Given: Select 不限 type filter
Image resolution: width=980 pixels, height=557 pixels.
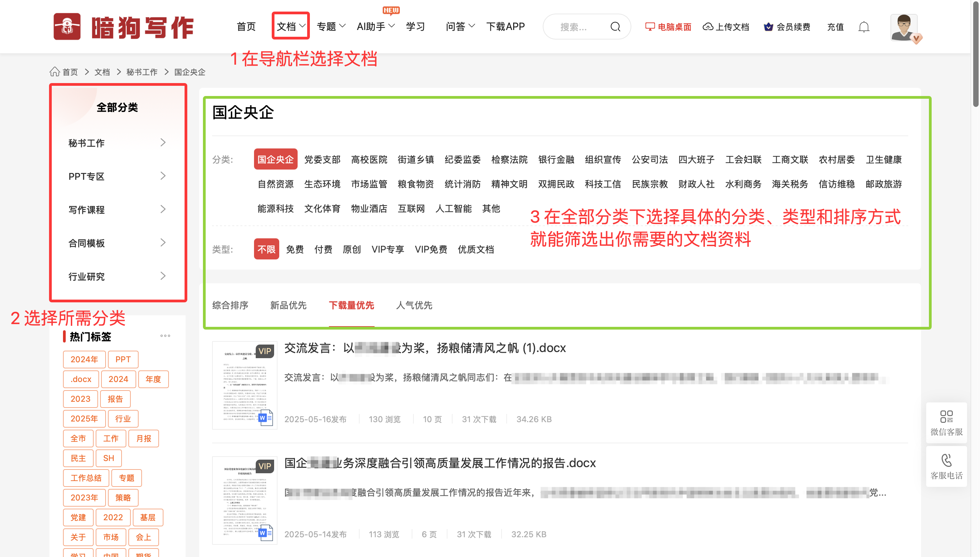Looking at the screenshot, I should (x=266, y=249).
